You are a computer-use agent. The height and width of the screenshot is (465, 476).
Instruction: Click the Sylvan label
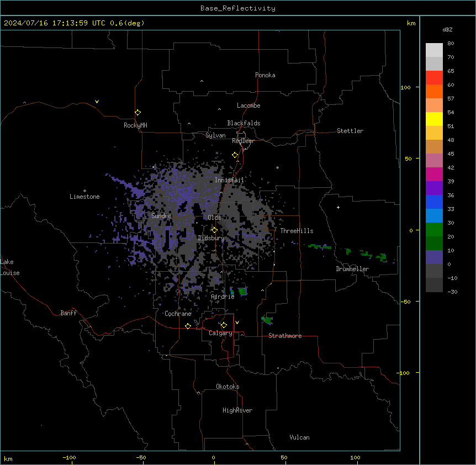(215, 135)
